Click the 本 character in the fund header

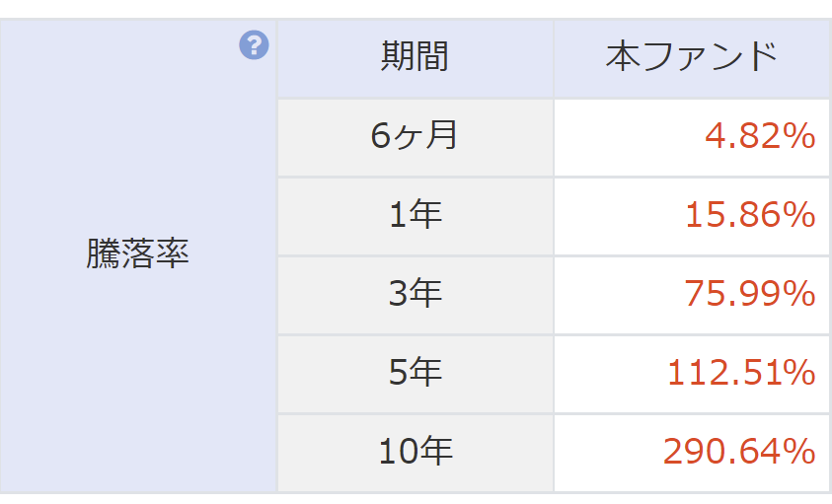click(x=621, y=57)
